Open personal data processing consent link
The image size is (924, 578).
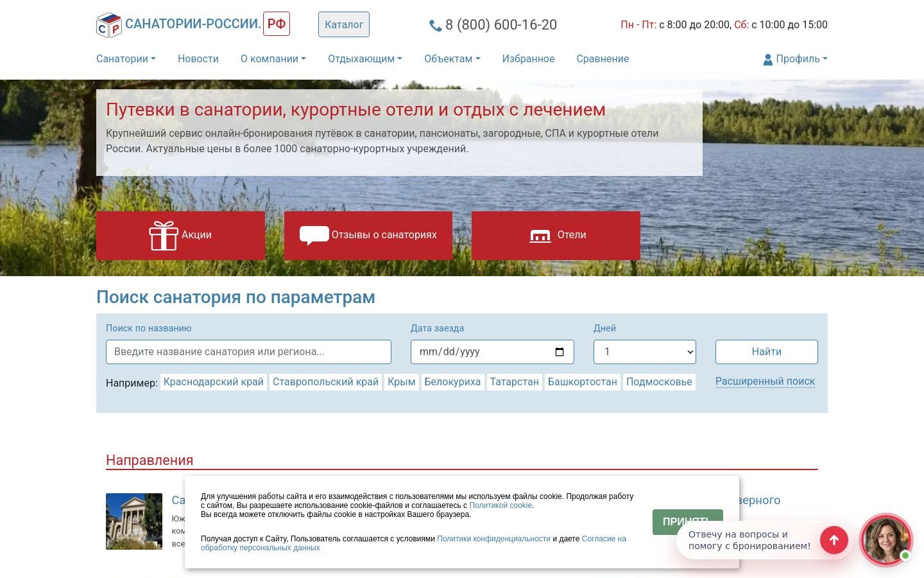(413, 543)
